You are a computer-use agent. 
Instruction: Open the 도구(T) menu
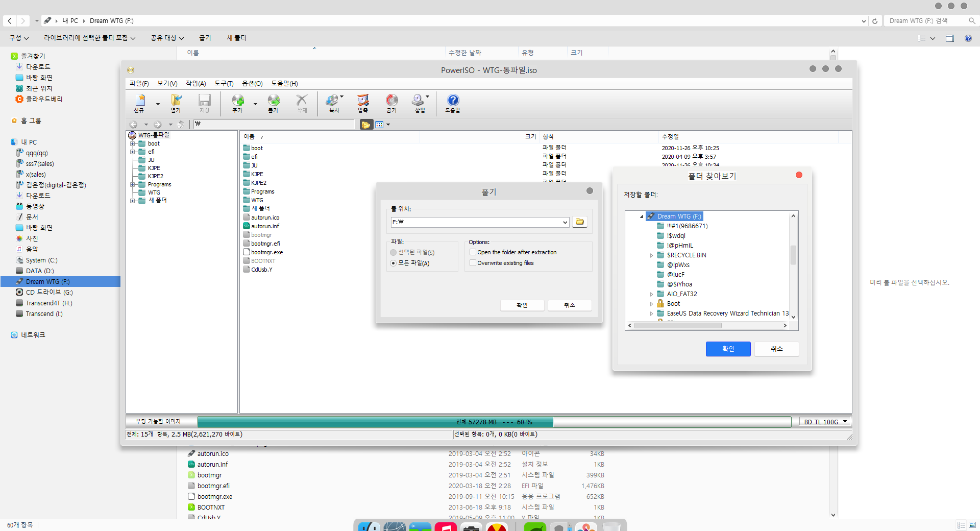(x=224, y=84)
